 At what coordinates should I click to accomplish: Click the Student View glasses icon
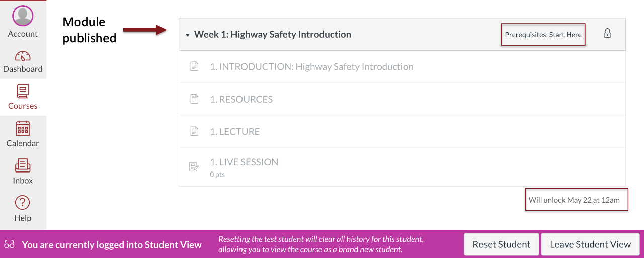pyautogui.click(x=10, y=245)
